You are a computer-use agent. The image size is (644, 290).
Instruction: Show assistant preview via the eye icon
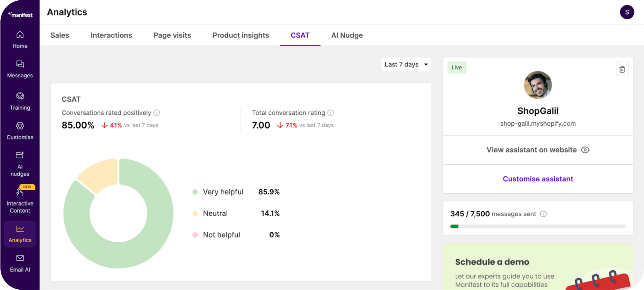(585, 150)
